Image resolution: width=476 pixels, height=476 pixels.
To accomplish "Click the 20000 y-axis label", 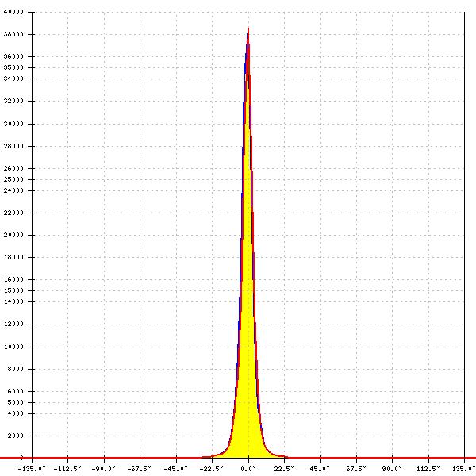I will click(x=13, y=235).
